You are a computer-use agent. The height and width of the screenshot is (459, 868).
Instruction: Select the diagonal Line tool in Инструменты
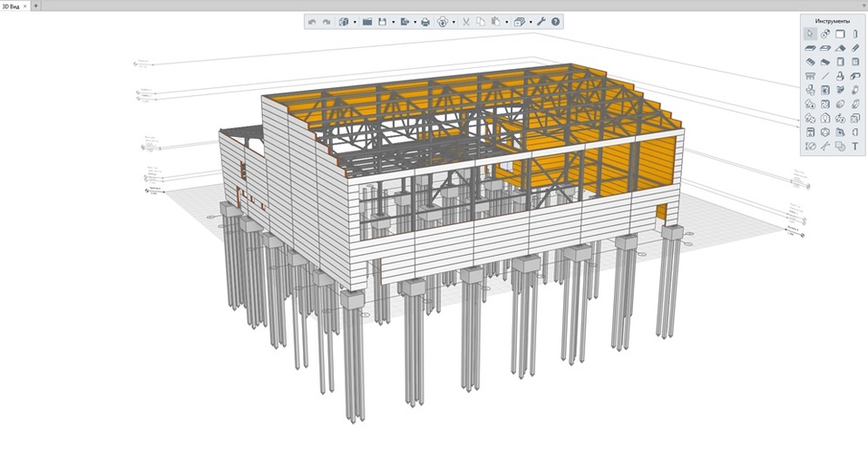click(x=825, y=76)
